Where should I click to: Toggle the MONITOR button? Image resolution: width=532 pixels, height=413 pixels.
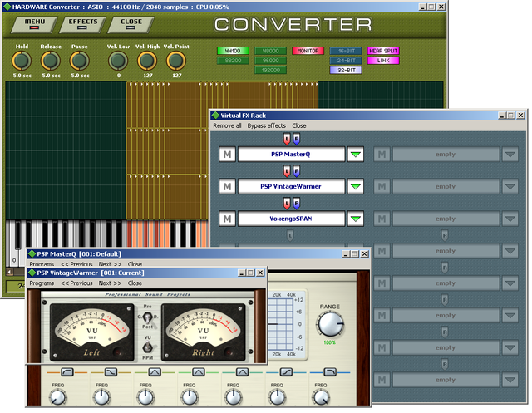coord(308,51)
